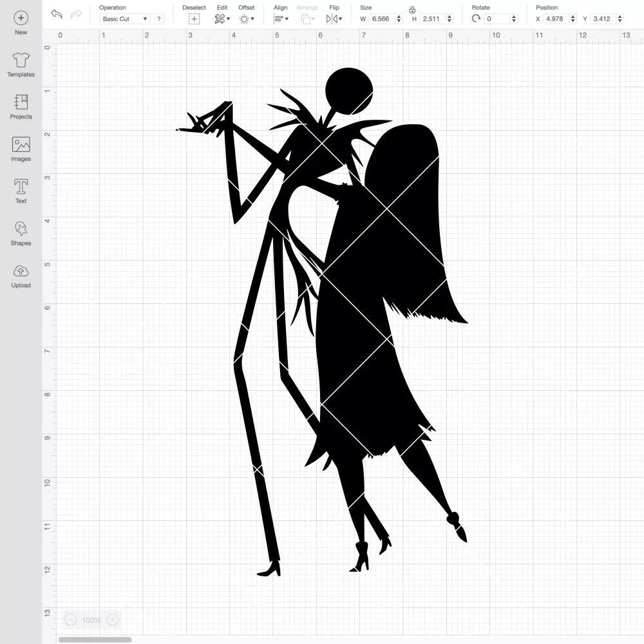Zoom out with the minus button
644x644 pixels.
tap(70, 620)
